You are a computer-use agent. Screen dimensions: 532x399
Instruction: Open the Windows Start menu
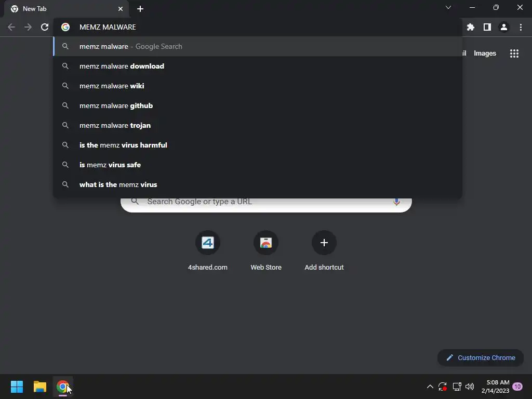point(17,387)
